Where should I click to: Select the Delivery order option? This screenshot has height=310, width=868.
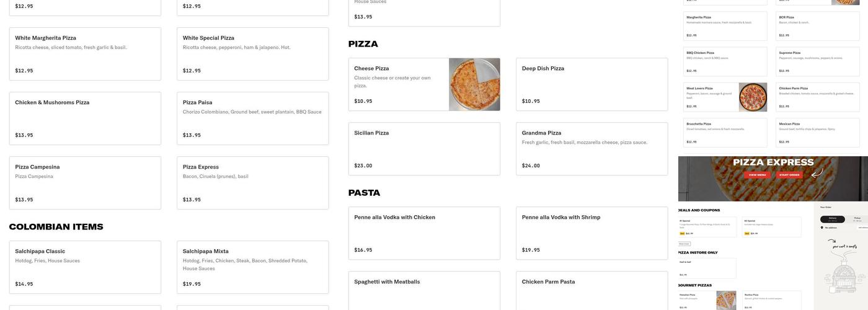832,219
